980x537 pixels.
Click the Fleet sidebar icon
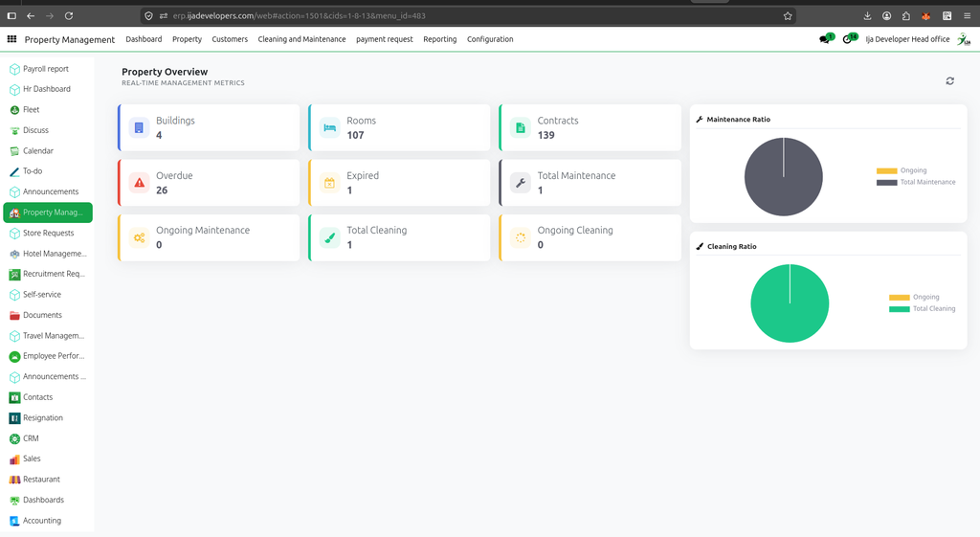tap(14, 110)
